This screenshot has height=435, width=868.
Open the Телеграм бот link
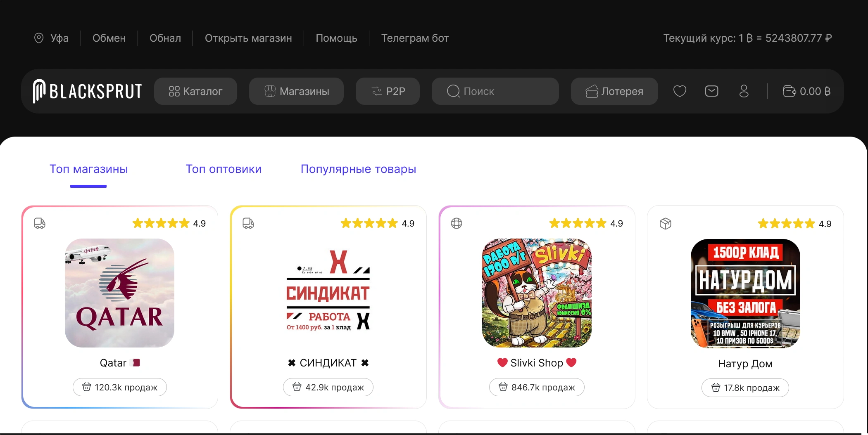coord(415,38)
